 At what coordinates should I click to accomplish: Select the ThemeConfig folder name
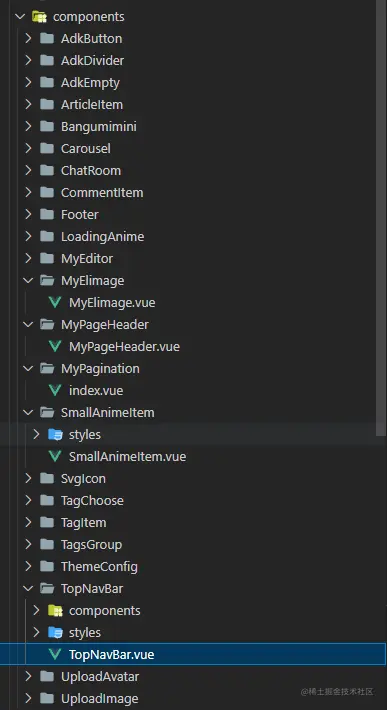click(x=99, y=566)
